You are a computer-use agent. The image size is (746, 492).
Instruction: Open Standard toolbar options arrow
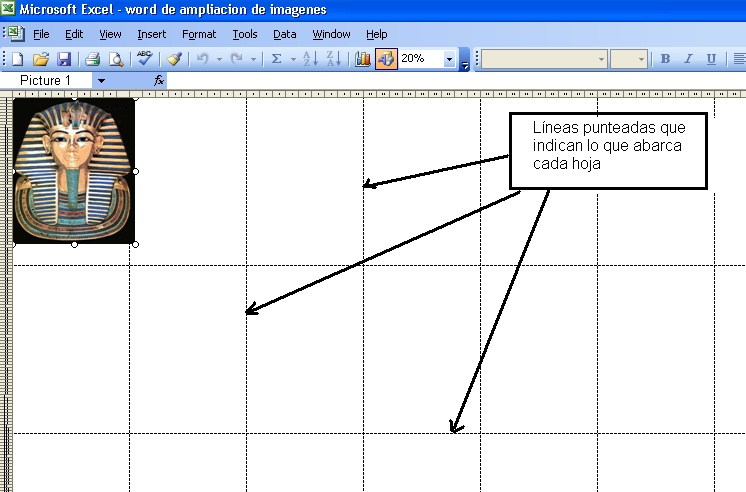465,59
